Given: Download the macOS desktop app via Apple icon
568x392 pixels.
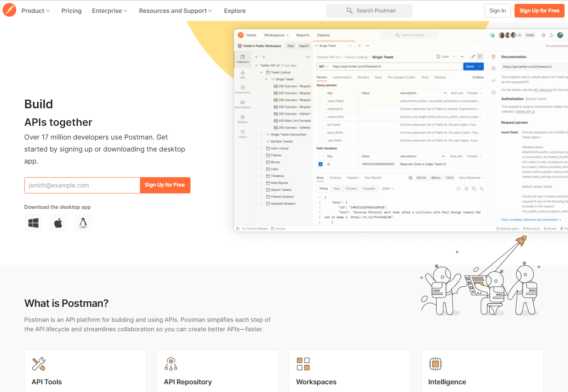Looking at the screenshot, I should 58,223.
